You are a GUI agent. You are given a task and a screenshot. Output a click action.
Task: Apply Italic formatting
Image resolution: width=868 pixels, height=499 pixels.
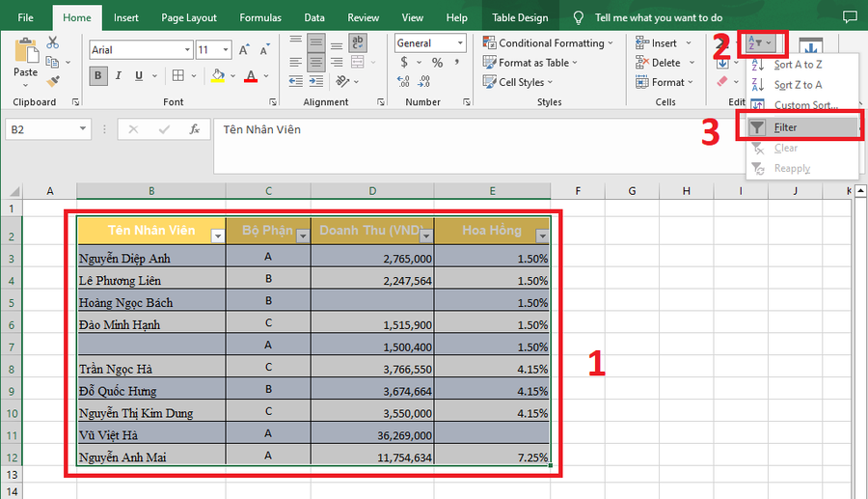click(118, 76)
